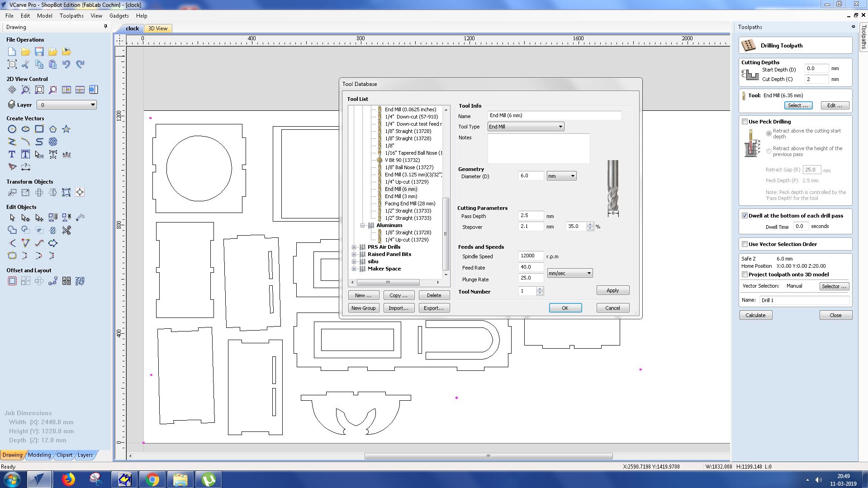Click the scissors Trim vectors icon in Edit Objects
Screen dimensions: 868x488
pyautogui.click(x=66, y=231)
